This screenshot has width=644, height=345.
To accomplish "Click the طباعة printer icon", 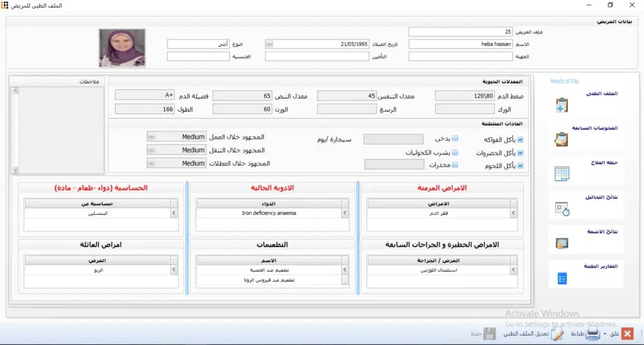I will [592, 334].
